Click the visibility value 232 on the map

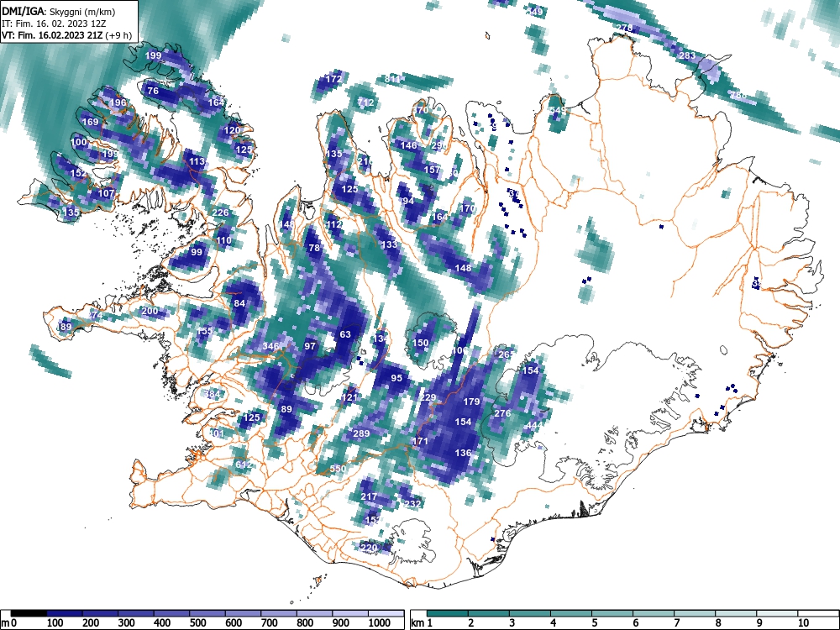412,503
